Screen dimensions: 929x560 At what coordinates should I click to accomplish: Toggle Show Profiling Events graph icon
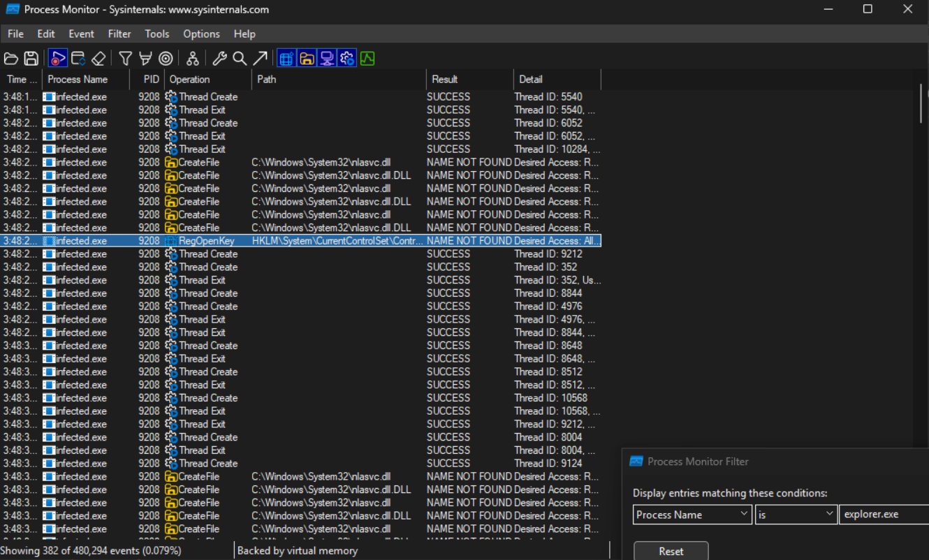(367, 59)
